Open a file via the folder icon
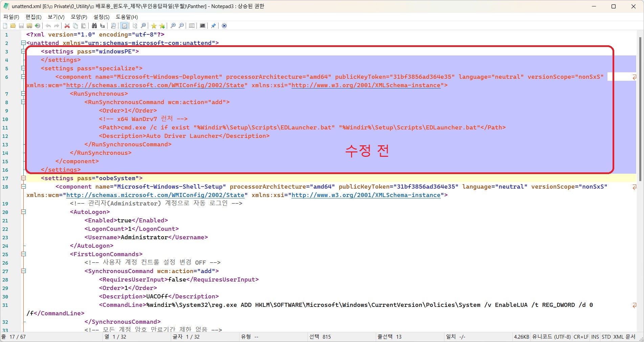 click(13, 26)
